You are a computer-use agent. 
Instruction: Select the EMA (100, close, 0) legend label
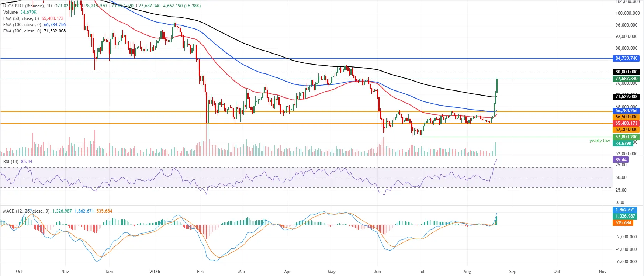tap(22, 25)
